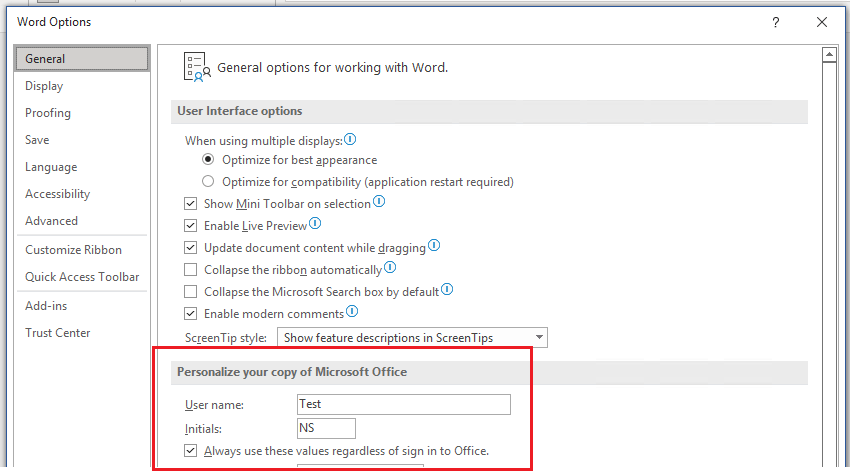Click info icon beside Mini Toolbar option
Viewport: 850px width, 474px height.
[x=379, y=202]
